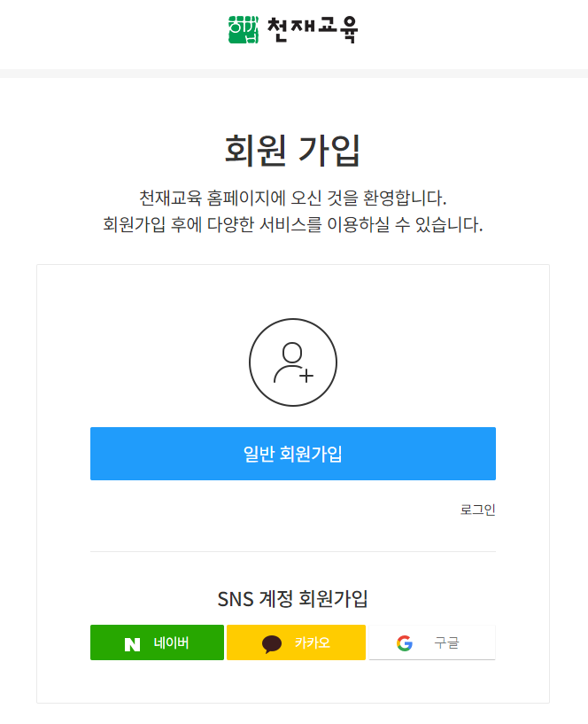This screenshot has width=588, height=724.
Task: Click the Kakao speech bubble icon
Action: [272, 644]
